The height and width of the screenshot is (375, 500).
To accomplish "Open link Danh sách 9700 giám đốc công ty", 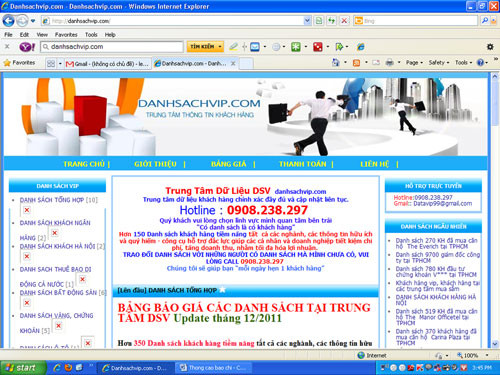I will point(438,257).
